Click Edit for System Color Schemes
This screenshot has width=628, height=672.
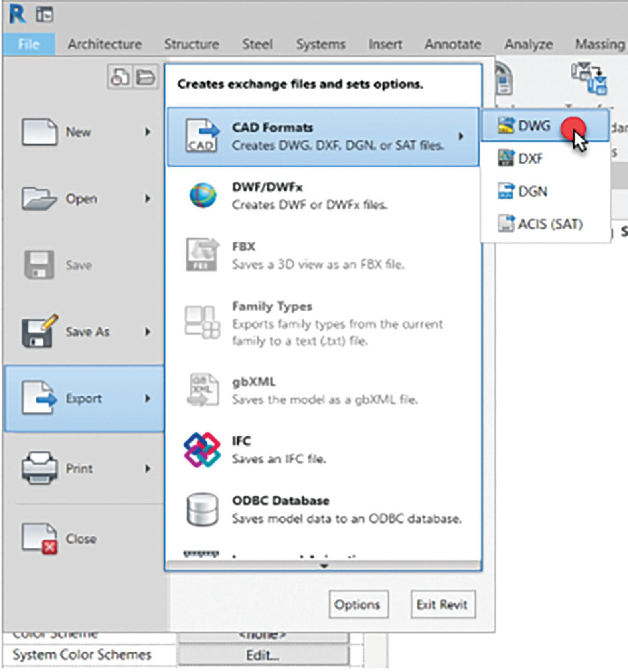(x=263, y=655)
